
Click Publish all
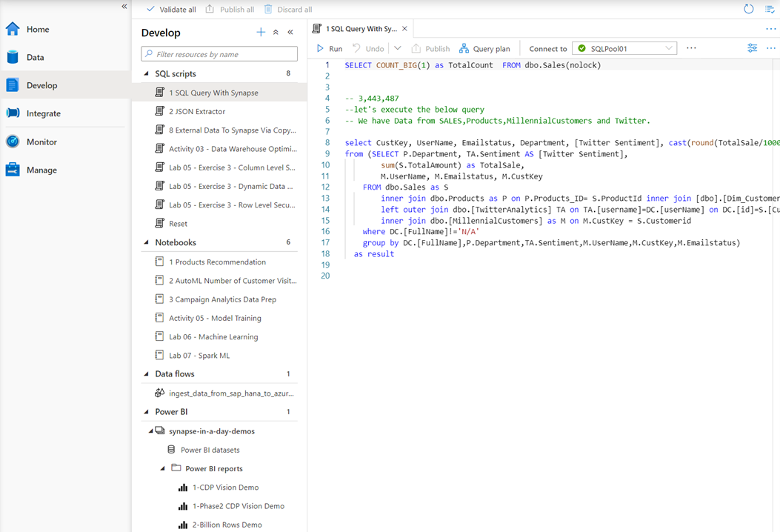230,10
